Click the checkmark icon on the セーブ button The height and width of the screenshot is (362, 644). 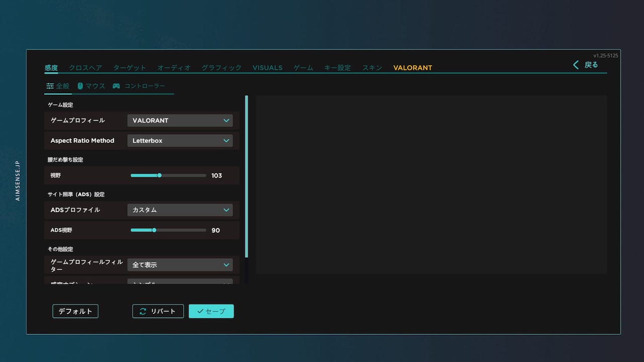coord(201,311)
